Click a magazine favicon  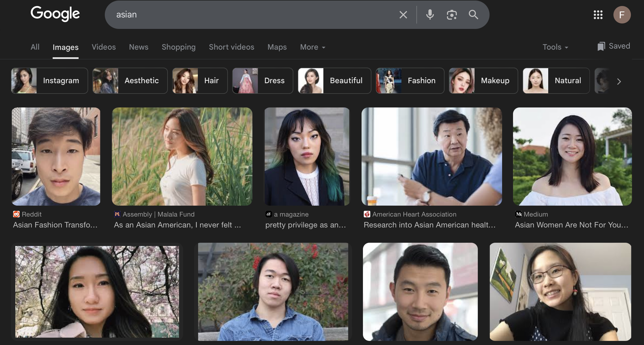point(269,214)
